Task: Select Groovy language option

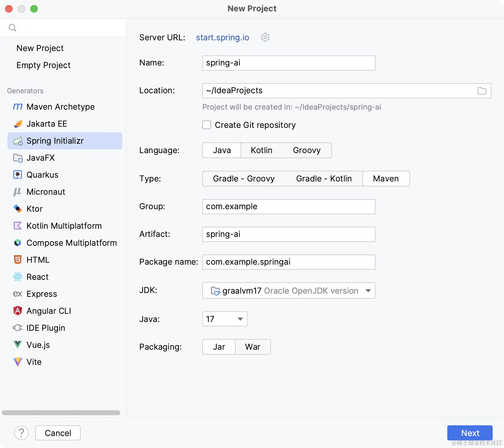Action: (307, 150)
